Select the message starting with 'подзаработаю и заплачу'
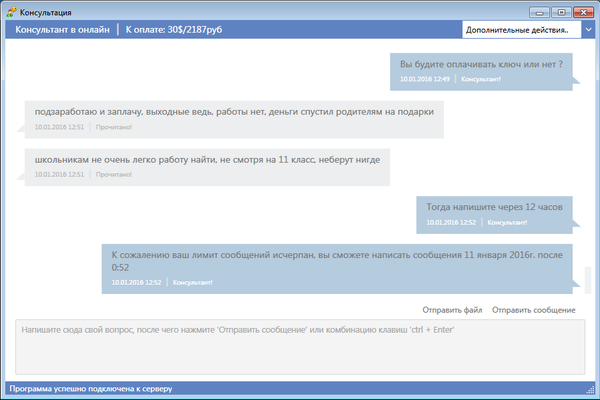600x400 pixels. tap(233, 112)
